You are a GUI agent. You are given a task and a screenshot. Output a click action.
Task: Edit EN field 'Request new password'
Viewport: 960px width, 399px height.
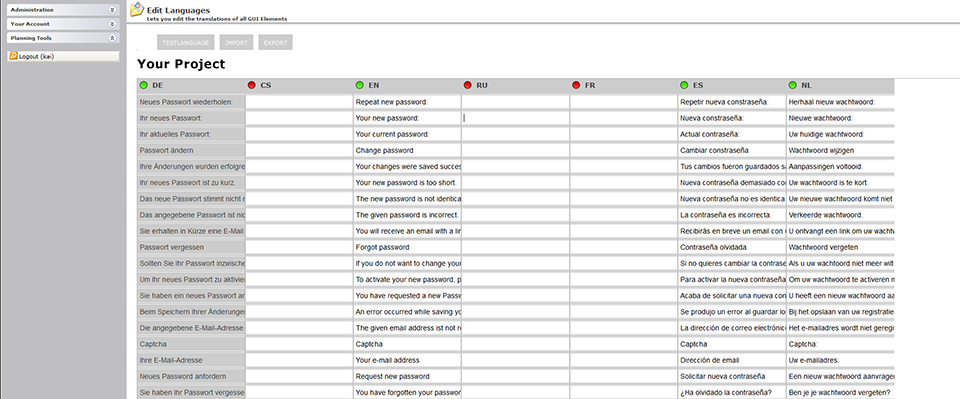coord(407,376)
